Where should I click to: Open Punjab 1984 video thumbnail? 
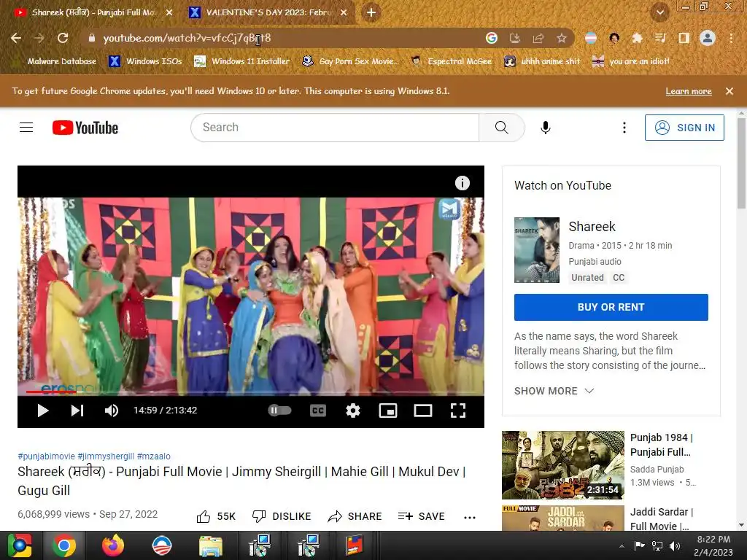pos(562,465)
